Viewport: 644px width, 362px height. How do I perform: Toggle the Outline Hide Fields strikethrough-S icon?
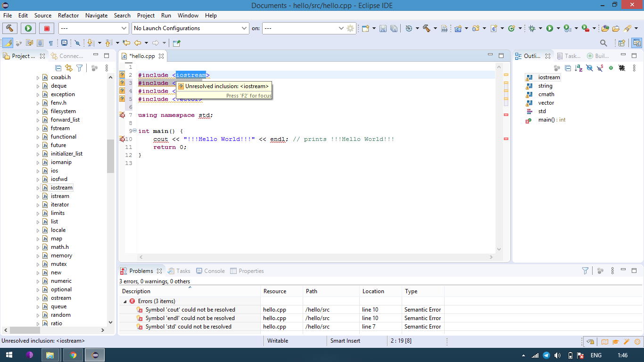(600, 68)
